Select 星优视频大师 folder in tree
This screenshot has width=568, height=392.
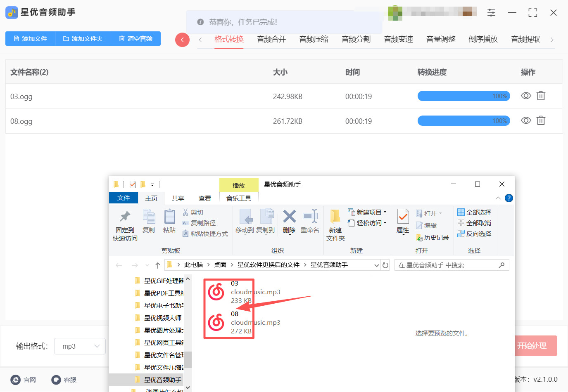click(159, 318)
